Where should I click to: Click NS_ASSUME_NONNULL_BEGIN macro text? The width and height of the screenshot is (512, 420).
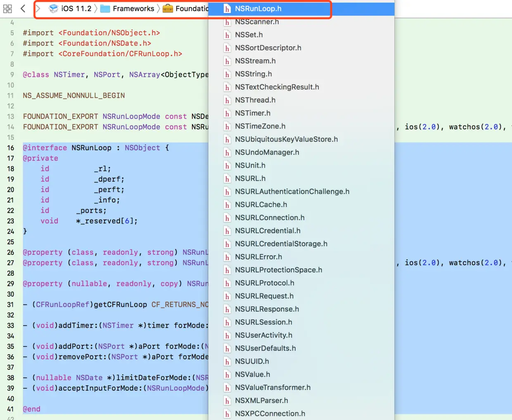(74, 96)
